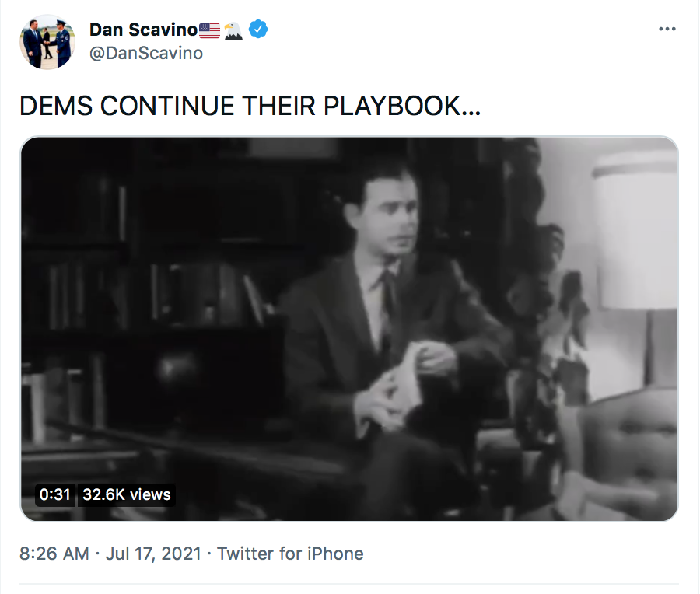700x594 pixels.
Task: Visit the @DanScavino handle link
Action: pos(146,53)
